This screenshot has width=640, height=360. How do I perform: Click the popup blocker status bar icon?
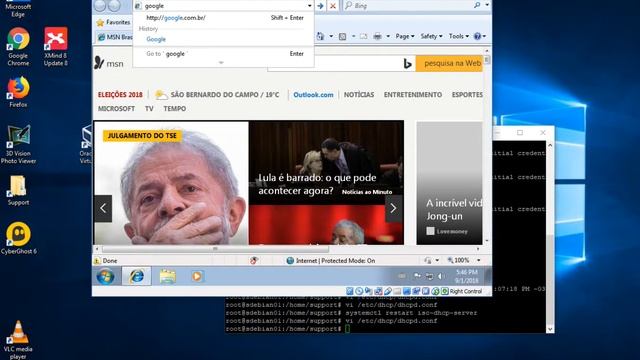pos(253,260)
